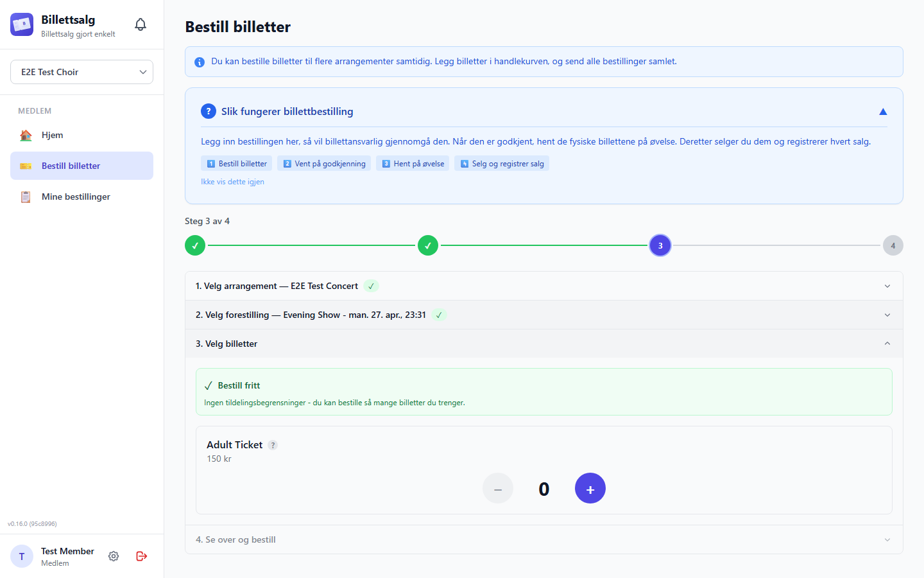Click the Ikke vis dette igjen link
924x578 pixels.
click(232, 182)
